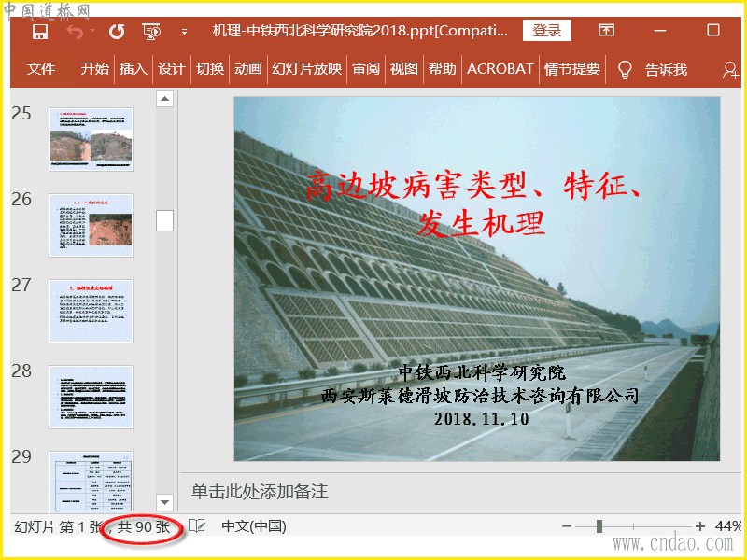747x560 pixels.
Task: Click the 西安斯莱德滑坡防治技术咨询有限公司 company text on slide
Action: tap(480, 396)
